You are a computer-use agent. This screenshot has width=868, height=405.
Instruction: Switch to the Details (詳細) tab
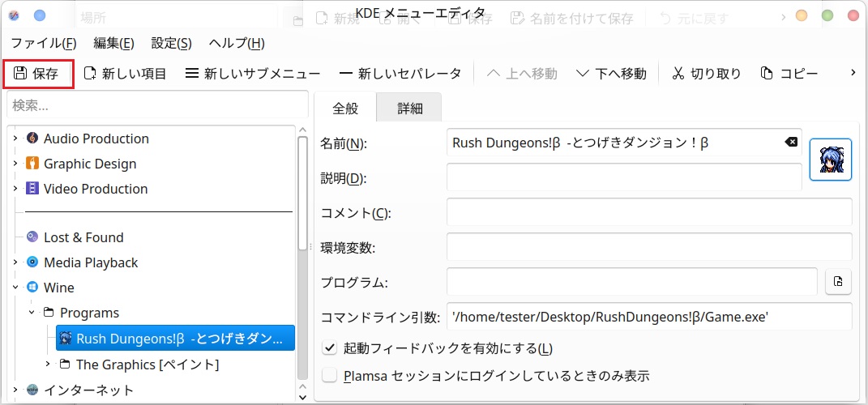[410, 109]
